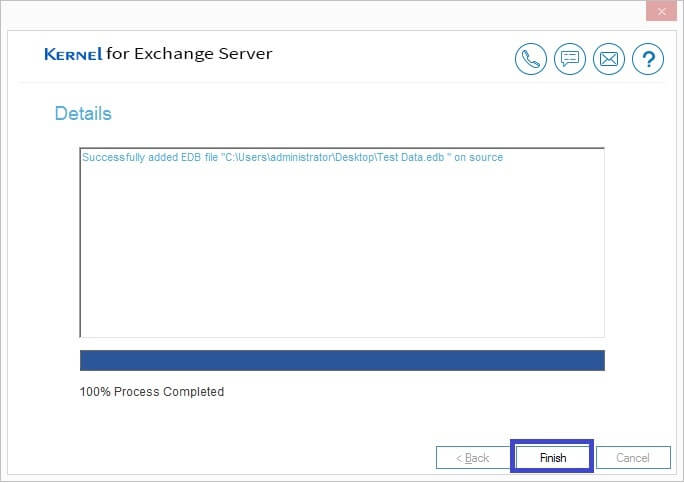Click the phone support icon
Screen dimensions: 684x483
coord(530,59)
